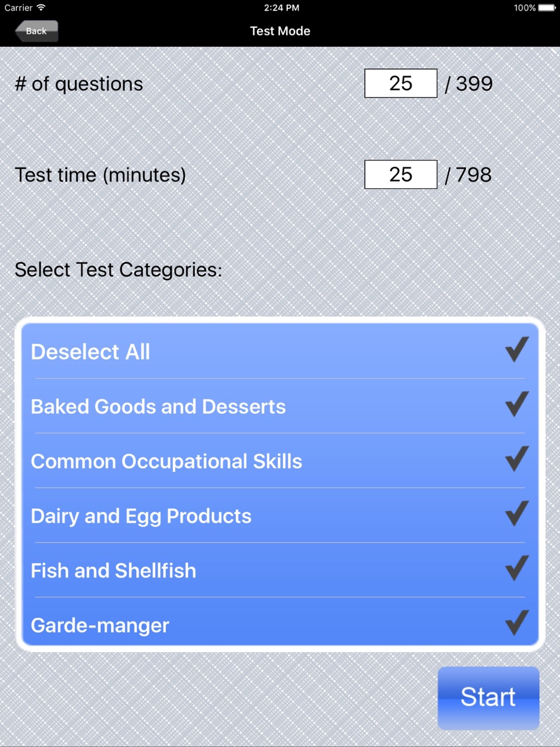
Task: Tap the battery icon in status bar
Action: 547,8
